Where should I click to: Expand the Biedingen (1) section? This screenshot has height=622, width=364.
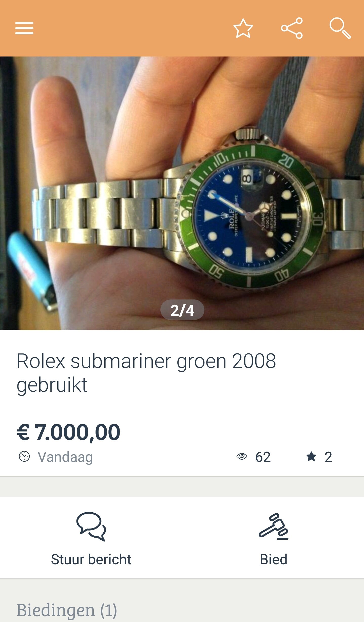pos(67,610)
